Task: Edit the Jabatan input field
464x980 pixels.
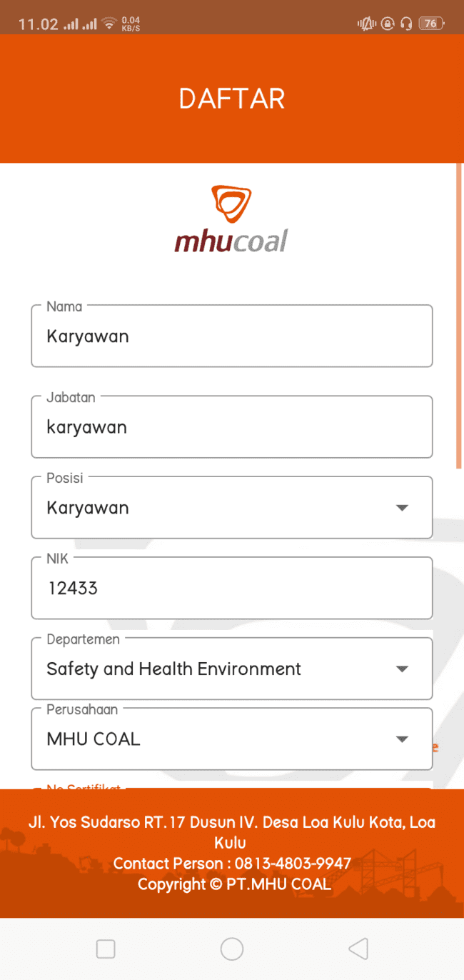Action: (x=231, y=427)
